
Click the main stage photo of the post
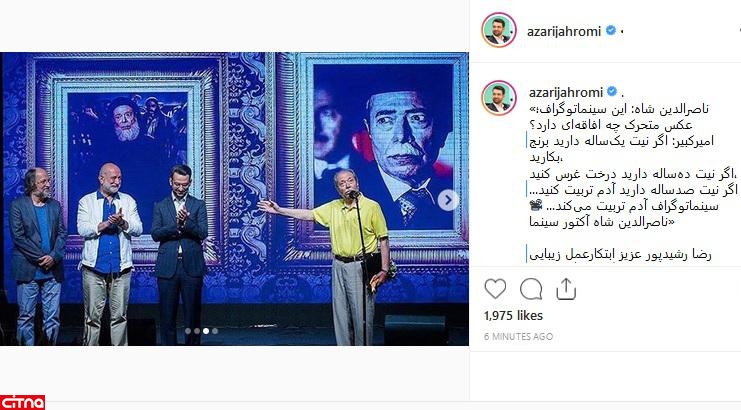click(x=234, y=199)
